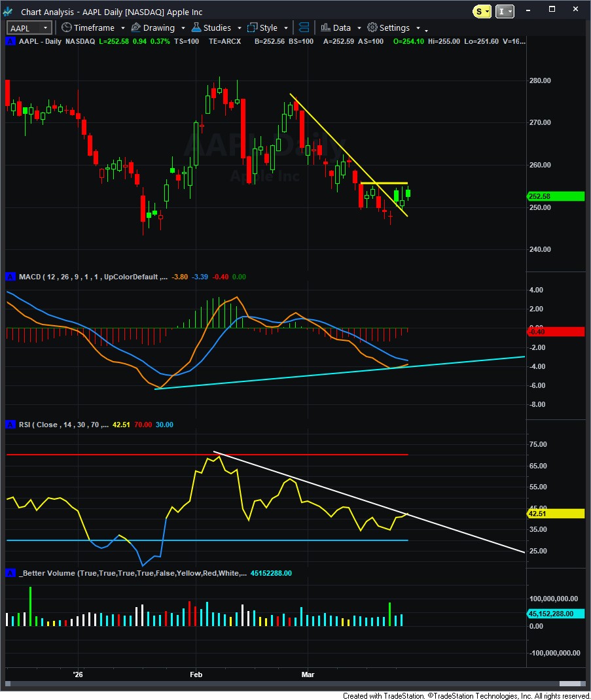Open the Style menu
The image size is (591, 700).
268,27
